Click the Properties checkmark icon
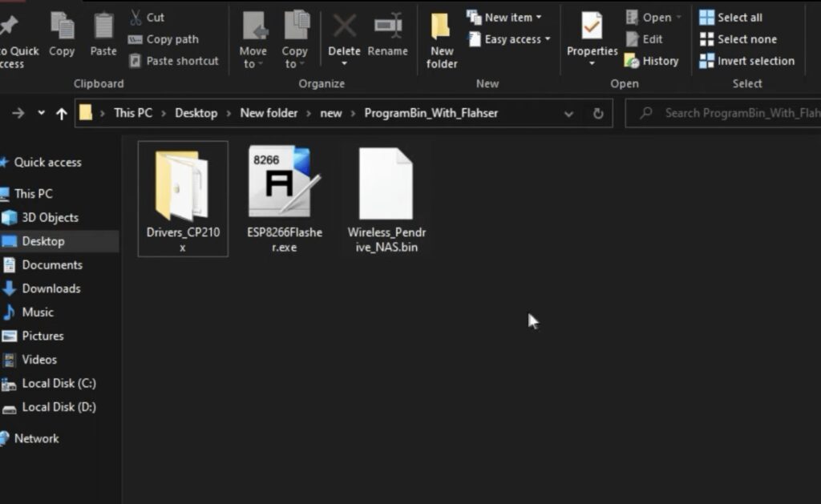821x504 pixels. pos(592,26)
